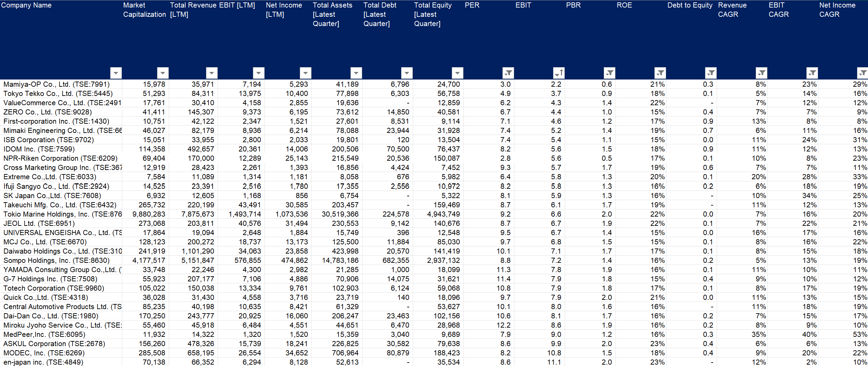The image size is (868, 366).
Task: Select the "Debt to Equity" header text
Action: click(690, 5)
